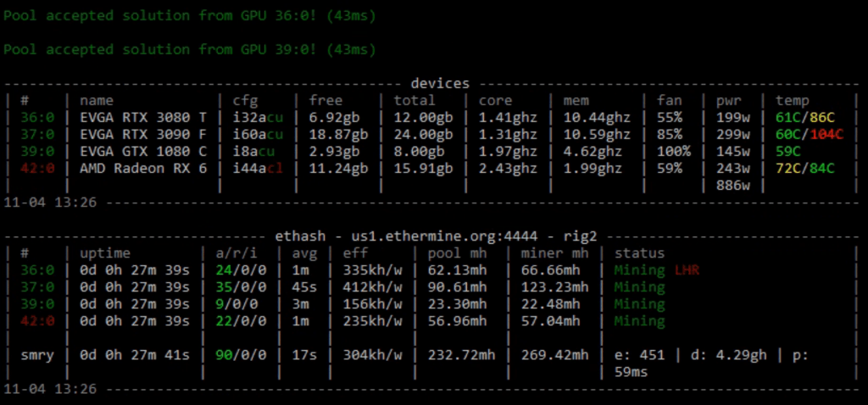This screenshot has height=405, width=868.
Task: Click the 'temp' column header
Action: (x=793, y=101)
